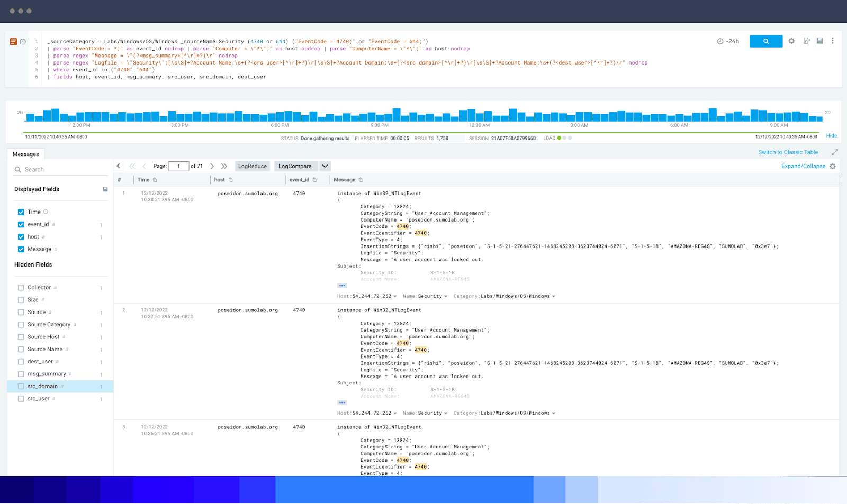Screen dimensions: 847x504
Task: Uncheck the host field checkbox
Action: tap(21, 237)
